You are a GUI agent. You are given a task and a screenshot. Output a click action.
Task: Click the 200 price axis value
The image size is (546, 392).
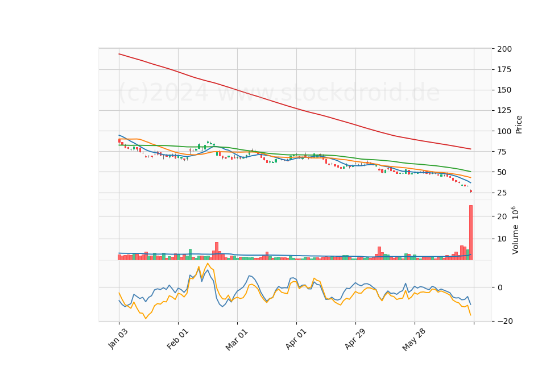(504, 49)
